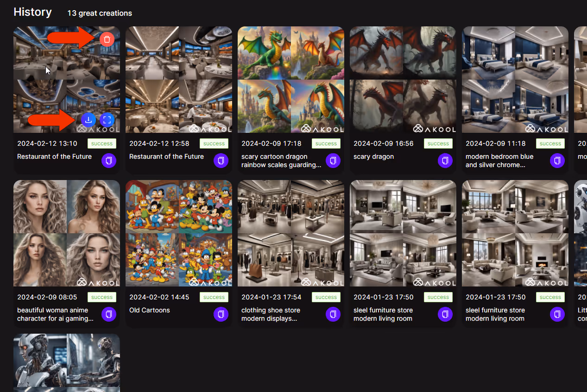Click success badge on 2024-02-09 08:05 card

[x=102, y=297]
